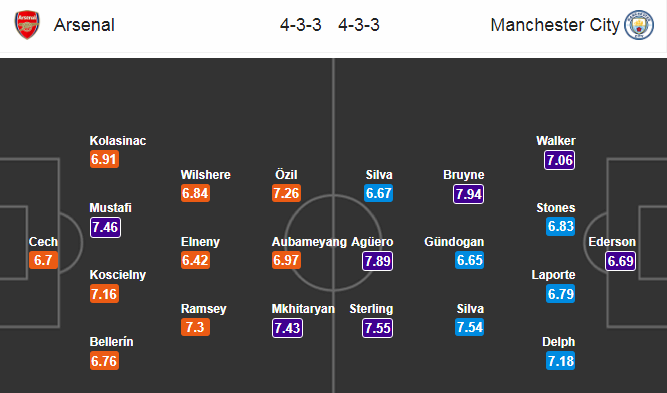Select Agüero's 7.89 rating badge
Viewport: 667px width, 393px height.
tap(377, 261)
